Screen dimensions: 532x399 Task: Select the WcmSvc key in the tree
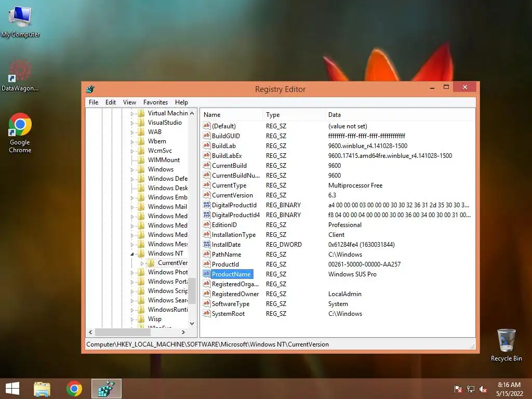pyautogui.click(x=160, y=151)
